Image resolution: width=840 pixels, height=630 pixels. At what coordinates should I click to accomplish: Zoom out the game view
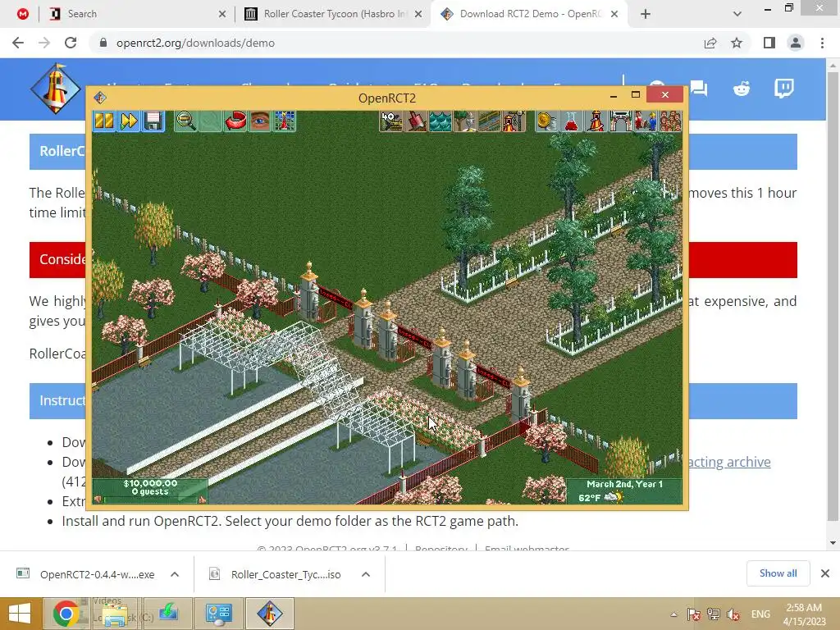coord(186,121)
